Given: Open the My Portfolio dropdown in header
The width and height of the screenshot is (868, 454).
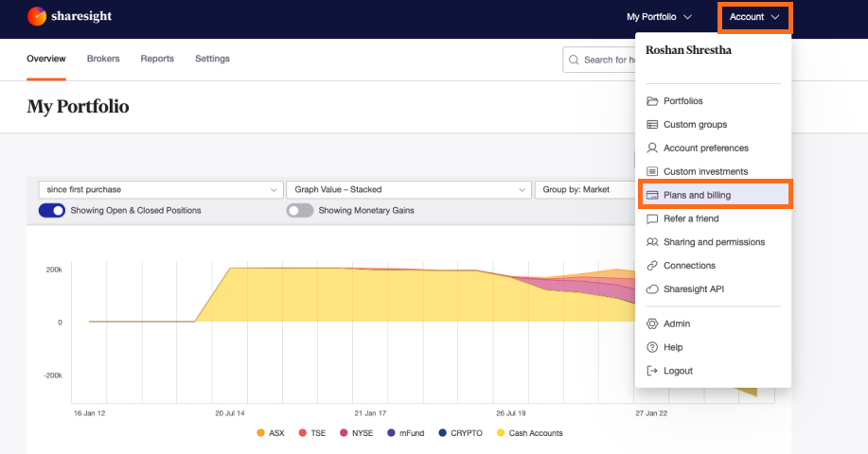Looking at the screenshot, I should click(x=659, y=17).
